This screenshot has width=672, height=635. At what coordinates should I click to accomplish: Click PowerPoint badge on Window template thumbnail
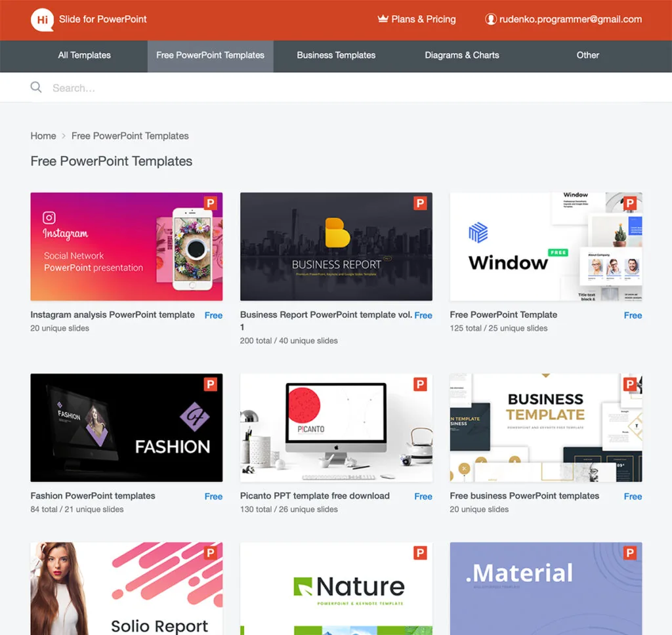pos(629,203)
